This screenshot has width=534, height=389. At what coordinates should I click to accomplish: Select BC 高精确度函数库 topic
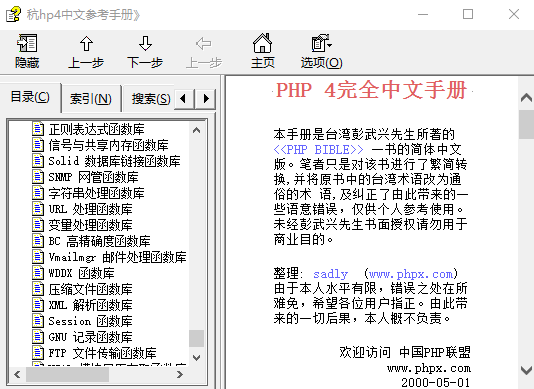[99, 242]
